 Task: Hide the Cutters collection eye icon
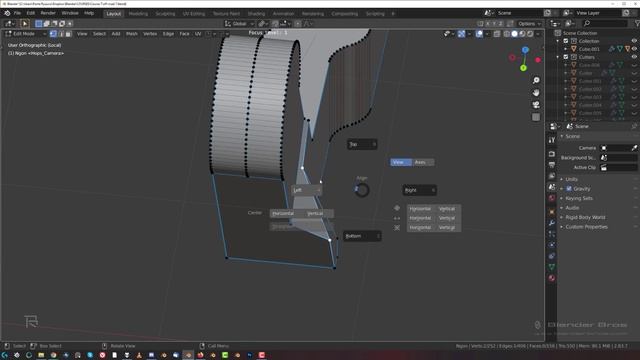tap(634, 57)
